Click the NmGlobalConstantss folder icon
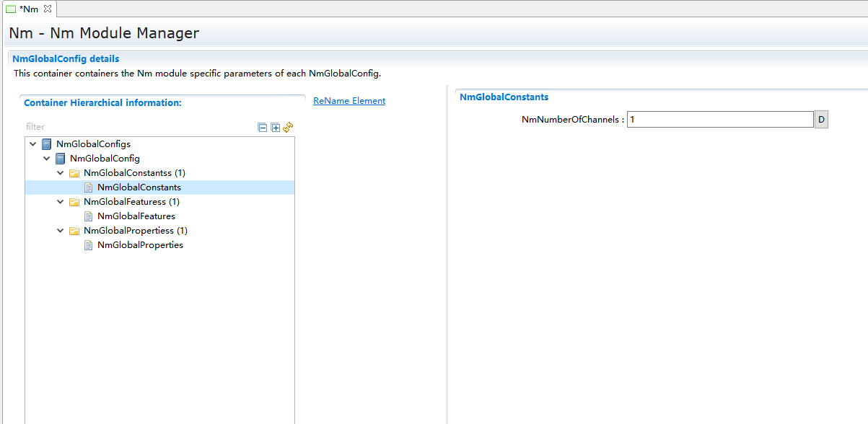Image resolution: width=868 pixels, height=424 pixels. click(74, 173)
